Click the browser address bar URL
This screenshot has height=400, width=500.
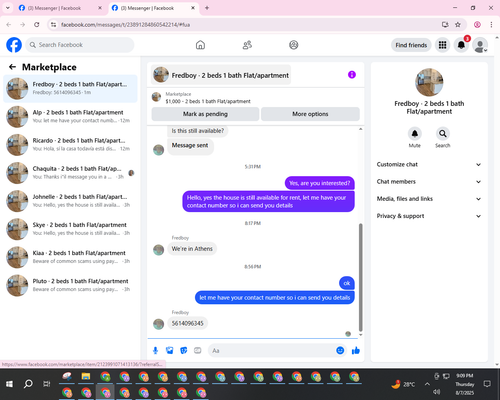(125, 25)
